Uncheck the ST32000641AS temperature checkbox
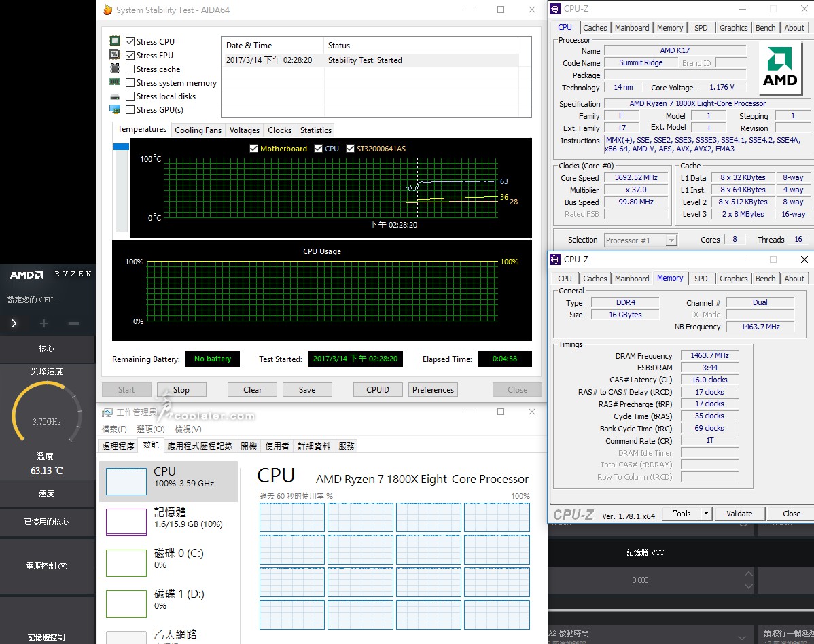This screenshot has width=814, height=644. click(350, 148)
